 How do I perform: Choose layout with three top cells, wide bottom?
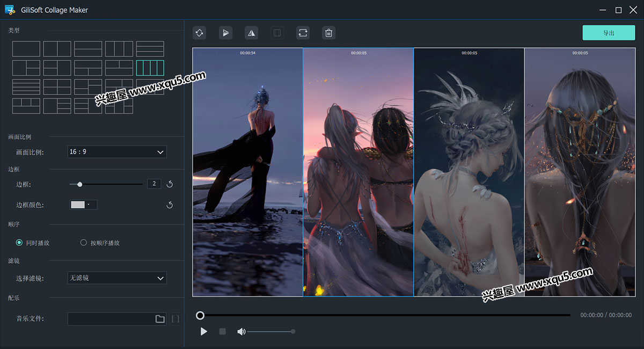point(26,106)
